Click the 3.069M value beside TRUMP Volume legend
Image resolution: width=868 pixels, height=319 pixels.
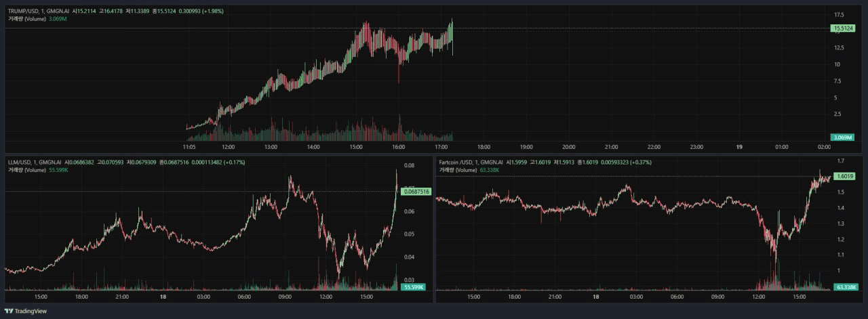coord(58,19)
